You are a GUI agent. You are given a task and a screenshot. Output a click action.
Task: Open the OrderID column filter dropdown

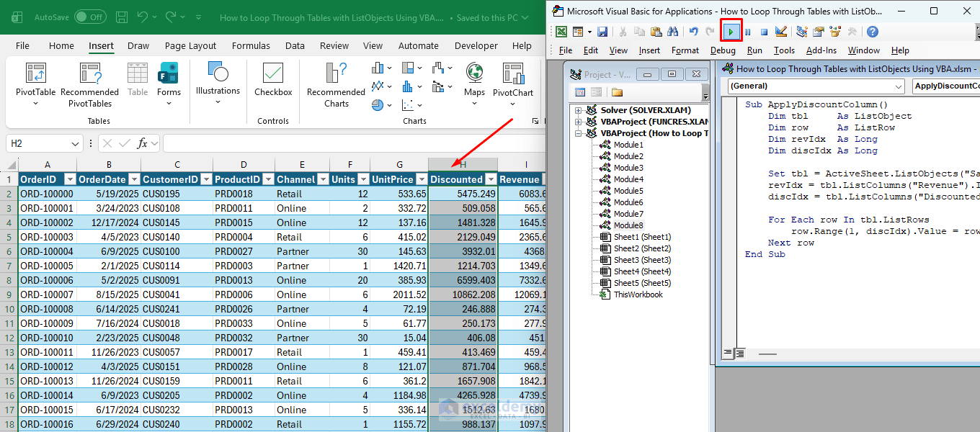click(x=70, y=179)
